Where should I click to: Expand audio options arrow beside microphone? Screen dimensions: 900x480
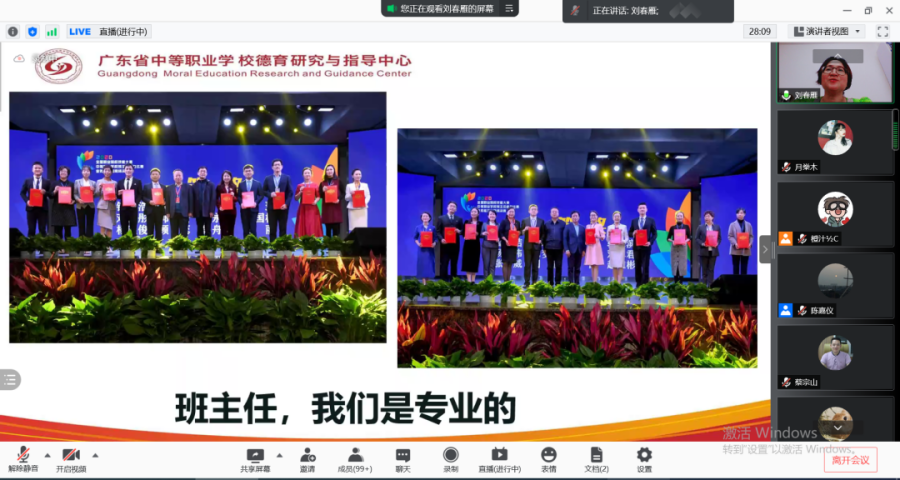(x=46, y=454)
